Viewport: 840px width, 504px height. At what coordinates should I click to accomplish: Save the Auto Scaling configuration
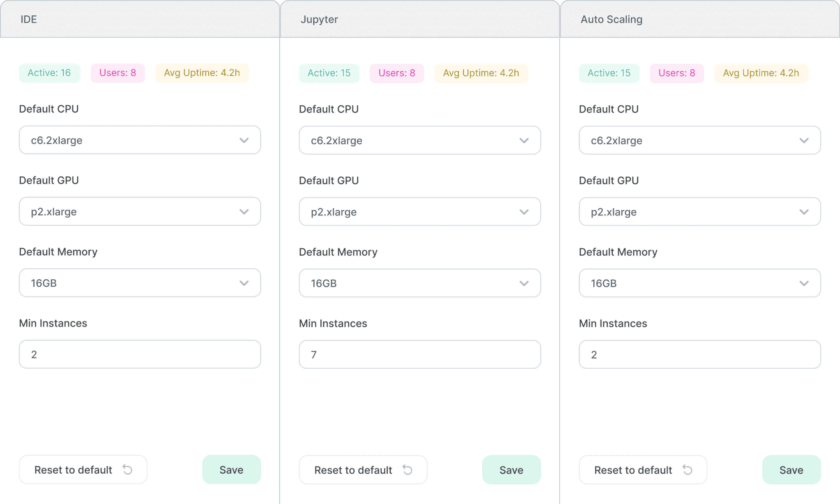(791, 470)
